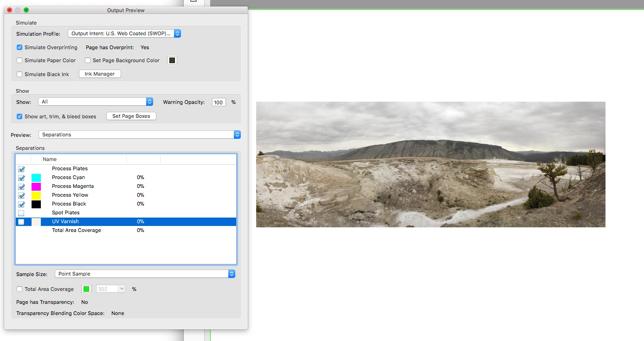Viewport: 644px width, 341px height.
Task: Enable Simulate Paper Color checkbox
Action: (x=19, y=60)
